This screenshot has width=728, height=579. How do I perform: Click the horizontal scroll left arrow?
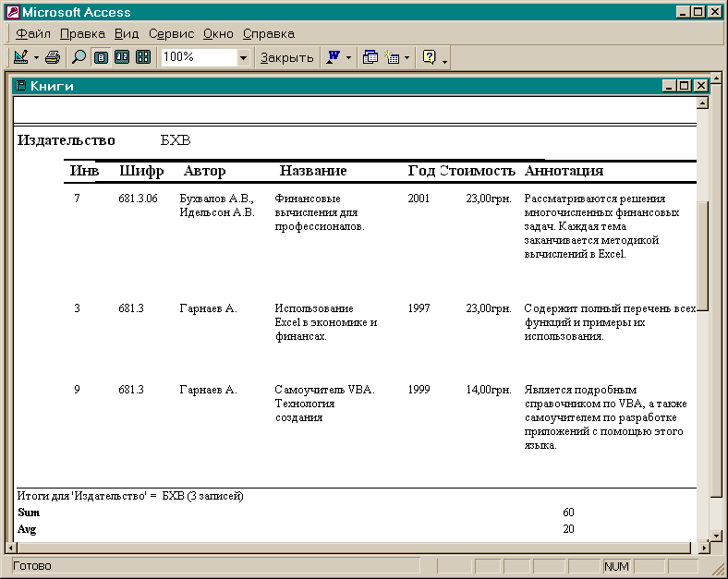(x=11, y=548)
